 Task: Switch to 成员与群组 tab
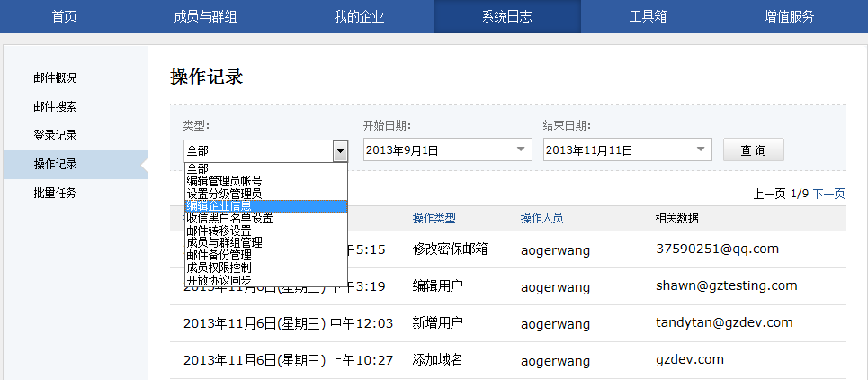[205, 17]
